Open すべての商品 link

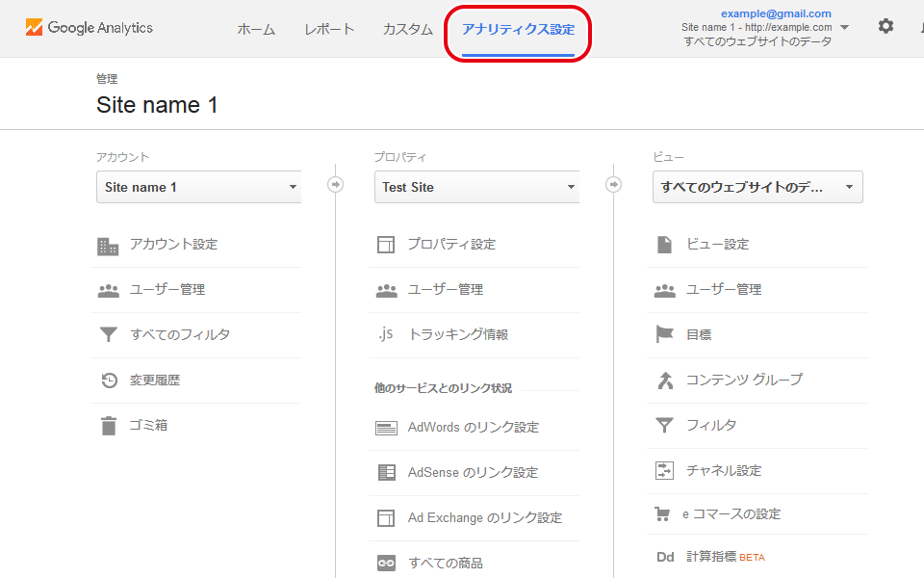pyautogui.click(x=446, y=564)
